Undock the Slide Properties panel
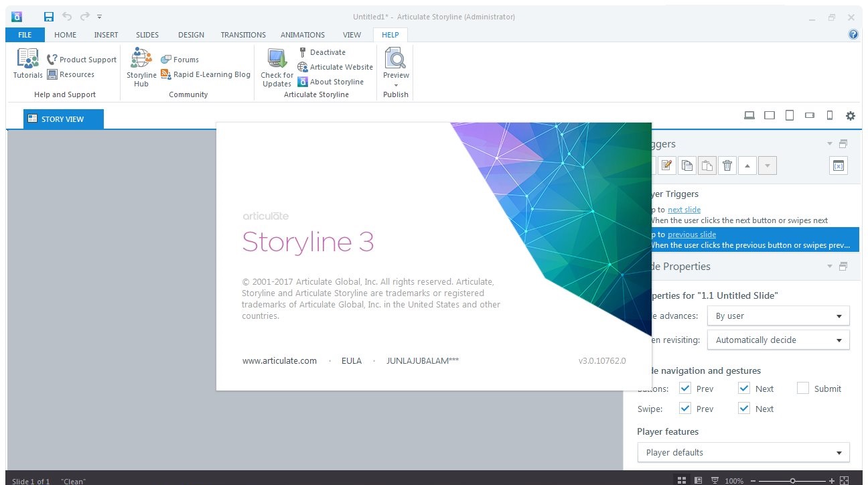Image resolution: width=868 pixels, height=485 pixels. (843, 267)
